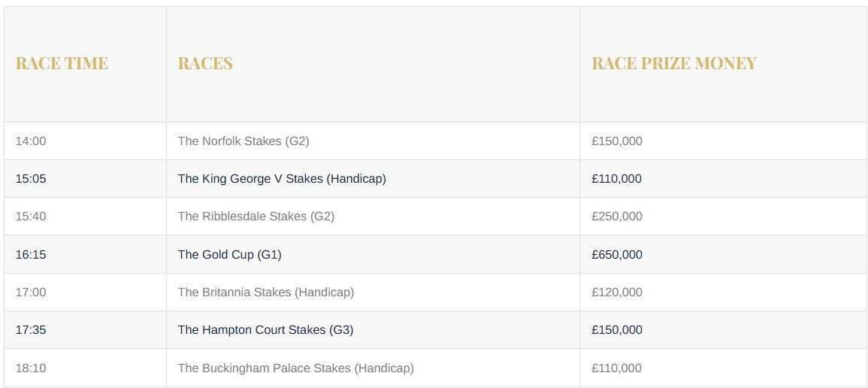
Task: Select the 18:10 time cell
Action: (31, 368)
